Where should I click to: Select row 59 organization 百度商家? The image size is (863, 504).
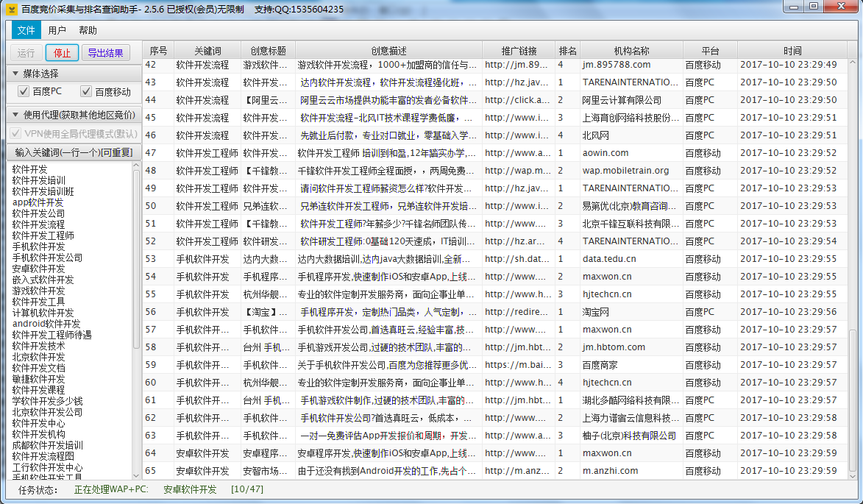coord(600,365)
